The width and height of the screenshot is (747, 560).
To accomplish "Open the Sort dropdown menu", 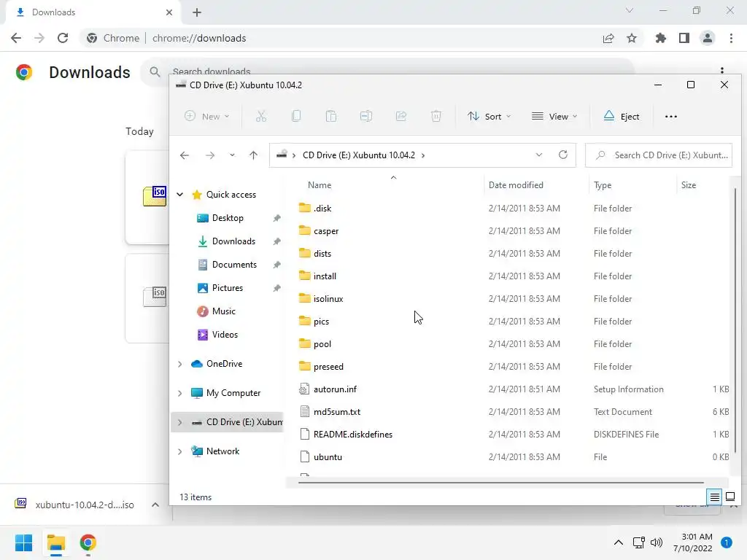I will [489, 116].
